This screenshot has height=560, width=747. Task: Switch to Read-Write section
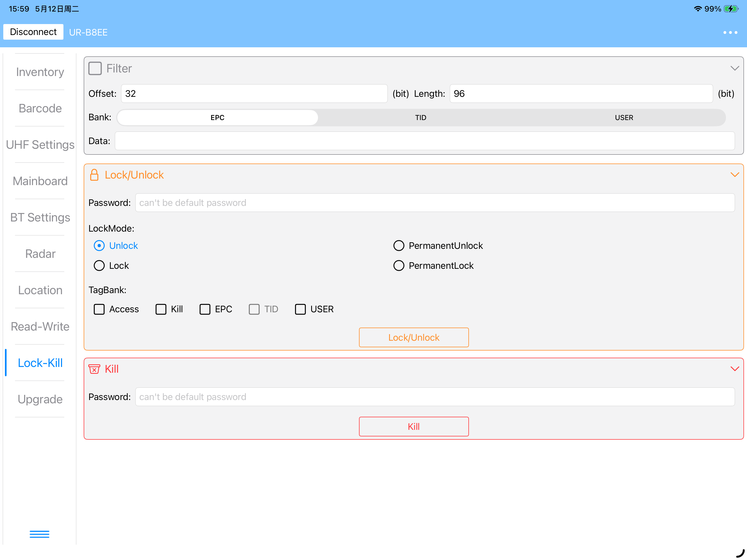[x=40, y=326]
